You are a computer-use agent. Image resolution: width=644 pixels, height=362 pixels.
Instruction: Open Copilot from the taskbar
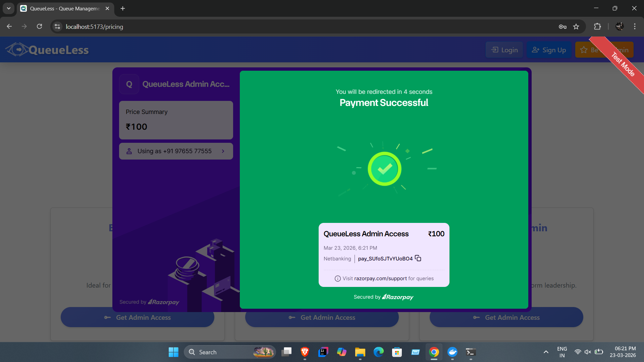pos(341,352)
